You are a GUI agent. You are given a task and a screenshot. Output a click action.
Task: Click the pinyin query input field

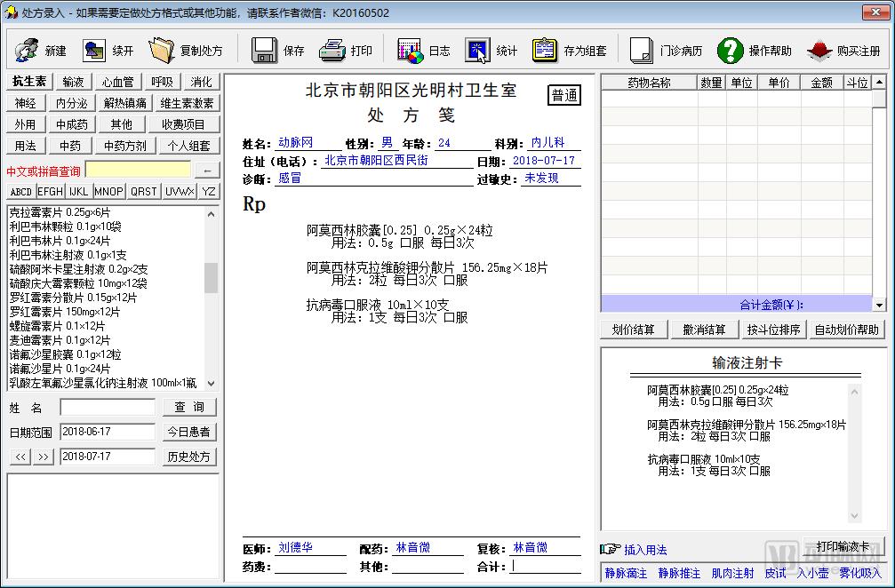[x=138, y=170]
